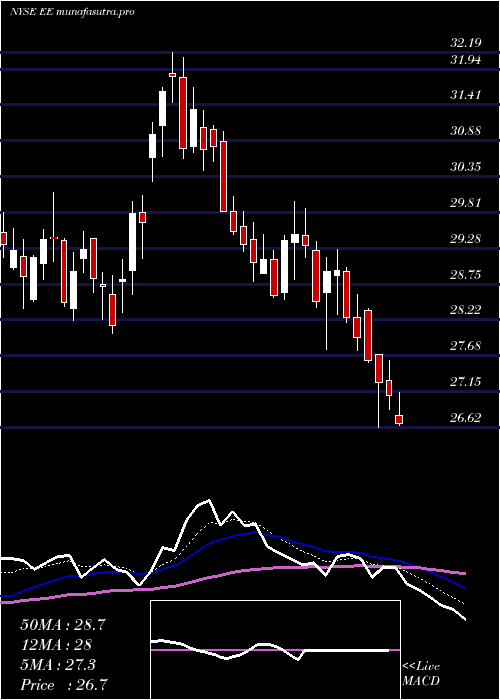The width and height of the screenshot is (500, 700).
Task: Click the '5MA : 27.3' reading
Action: (58, 665)
